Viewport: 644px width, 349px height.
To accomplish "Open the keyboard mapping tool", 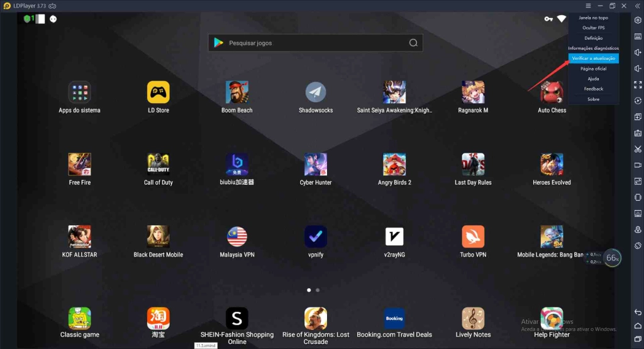I will pos(638,36).
